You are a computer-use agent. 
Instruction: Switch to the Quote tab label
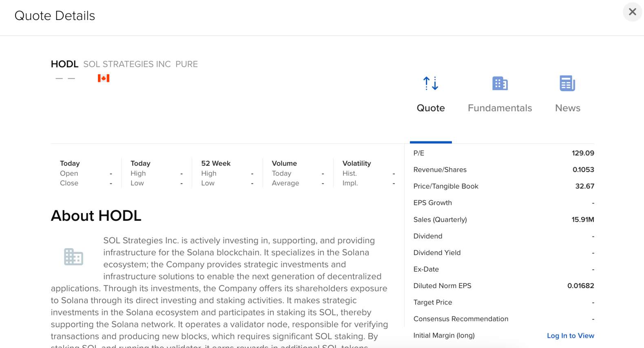coord(431,108)
